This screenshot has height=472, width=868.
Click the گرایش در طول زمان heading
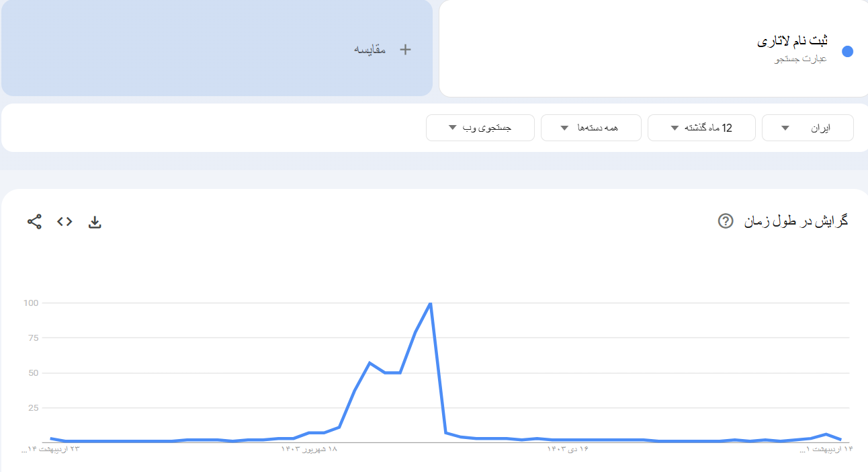click(x=796, y=221)
